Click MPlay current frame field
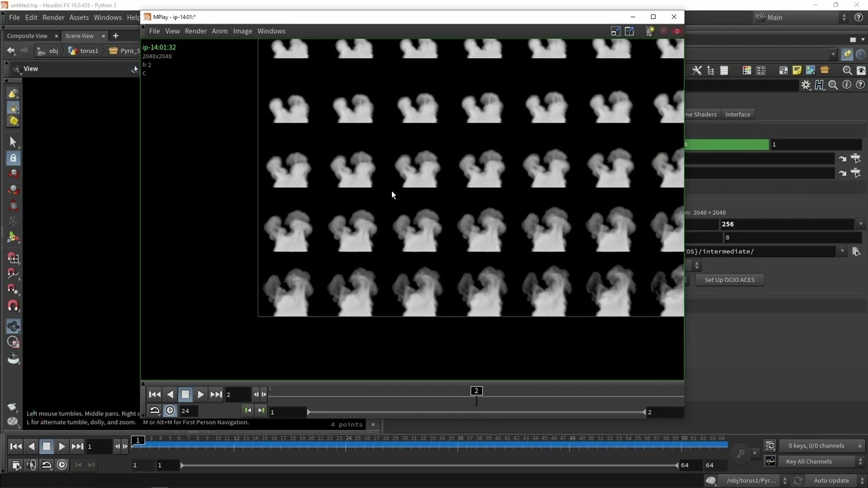This screenshot has width=868, height=488. [x=237, y=394]
